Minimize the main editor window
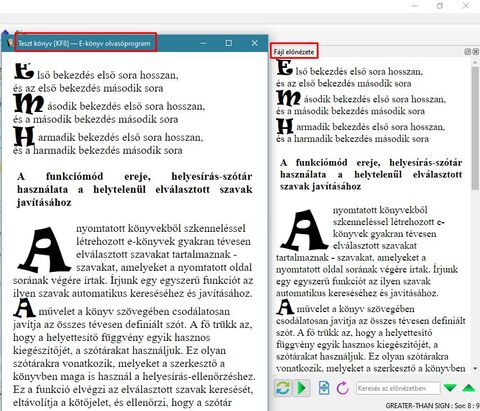The image size is (480, 411). (415, 6)
